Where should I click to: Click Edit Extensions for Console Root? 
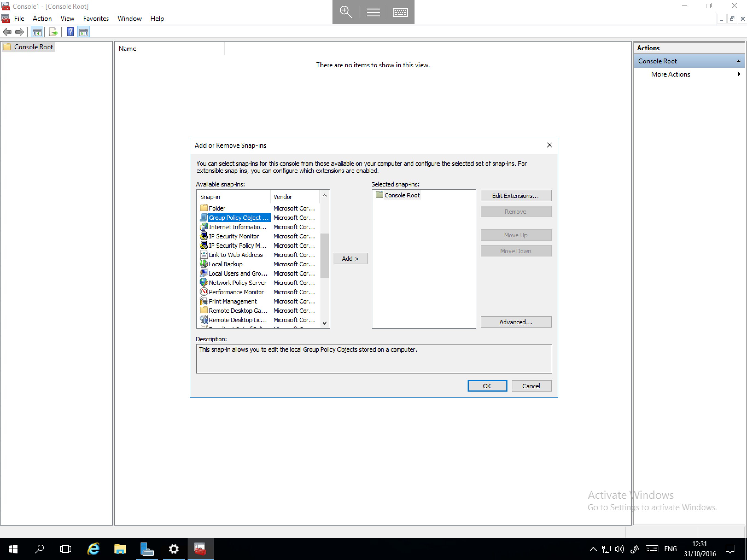pyautogui.click(x=515, y=195)
